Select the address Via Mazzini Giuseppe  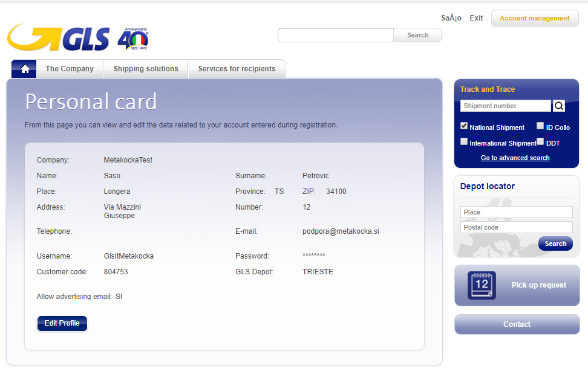click(122, 211)
